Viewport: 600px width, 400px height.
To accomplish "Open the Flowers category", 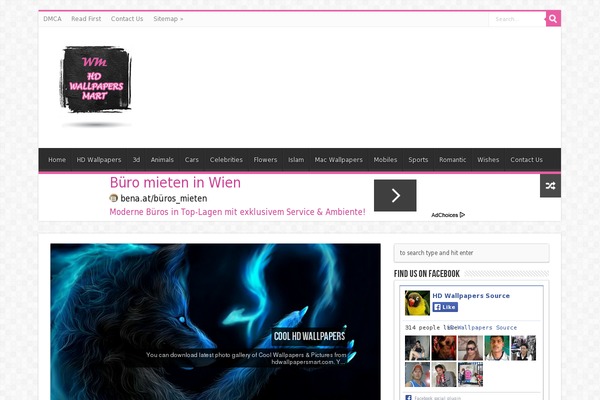I will pos(265,160).
